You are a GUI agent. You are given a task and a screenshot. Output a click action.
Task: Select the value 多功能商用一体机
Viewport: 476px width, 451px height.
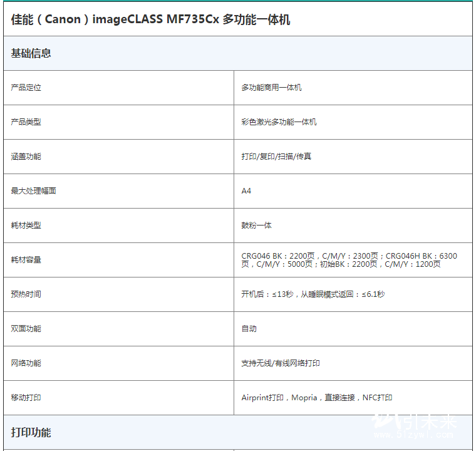coord(271,88)
